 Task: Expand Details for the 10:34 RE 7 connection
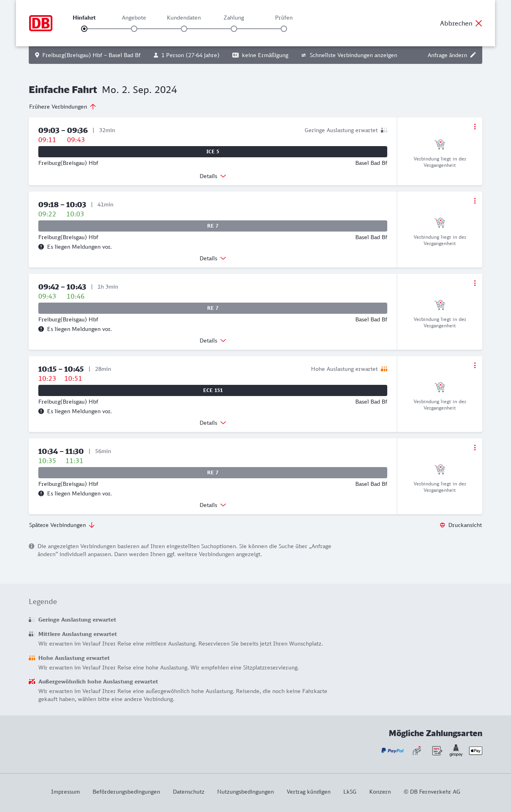pyautogui.click(x=213, y=505)
